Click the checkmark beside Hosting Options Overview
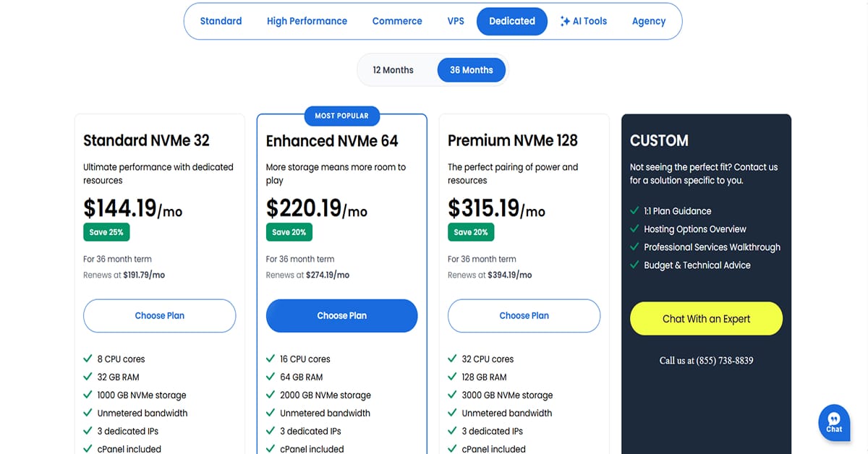 coord(634,229)
